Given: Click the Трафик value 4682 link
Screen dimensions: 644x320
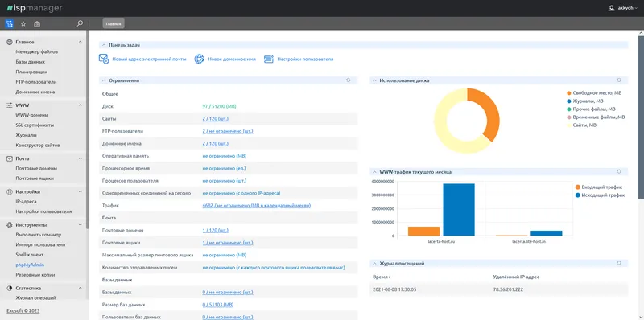Looking at the screenshot, I should (x=256, y=206).
